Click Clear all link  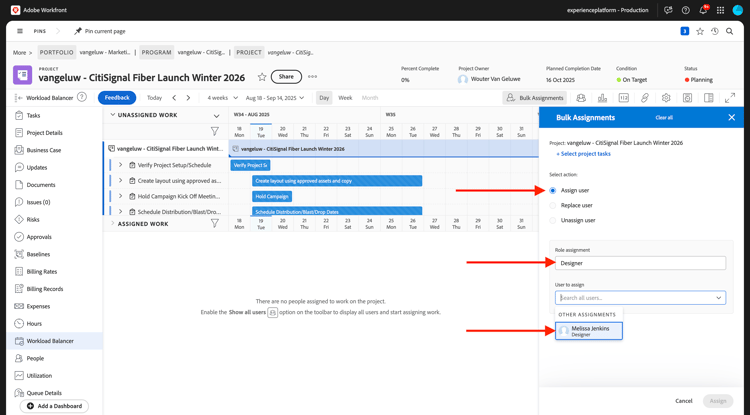click(664, 118)
